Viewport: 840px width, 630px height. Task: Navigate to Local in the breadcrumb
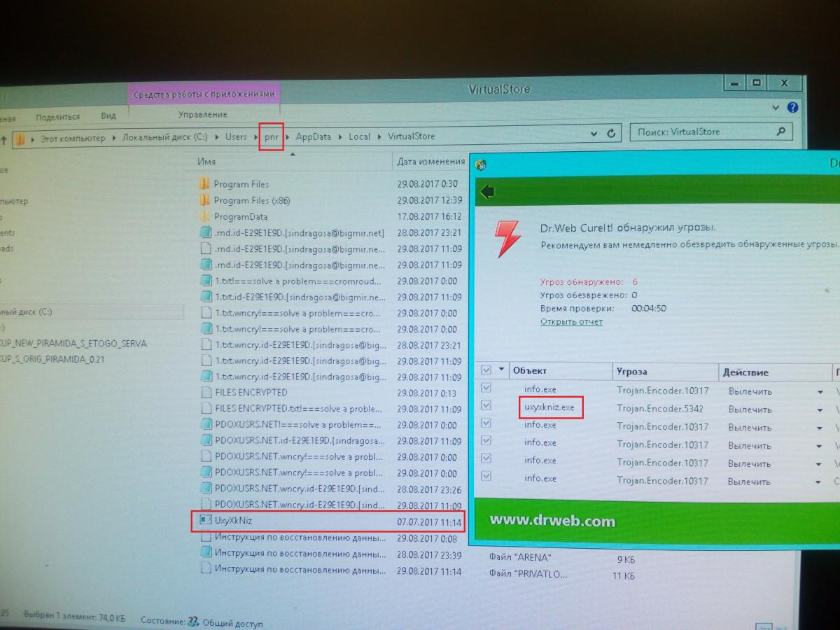tap(360, 136)
